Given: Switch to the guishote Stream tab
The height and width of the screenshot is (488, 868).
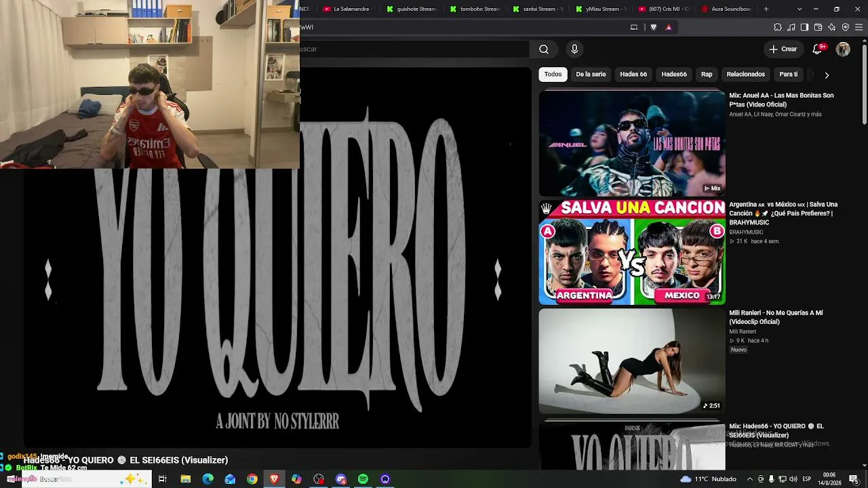Looking at the screenshot, I should pyautogui.click(x=412, y=9).
